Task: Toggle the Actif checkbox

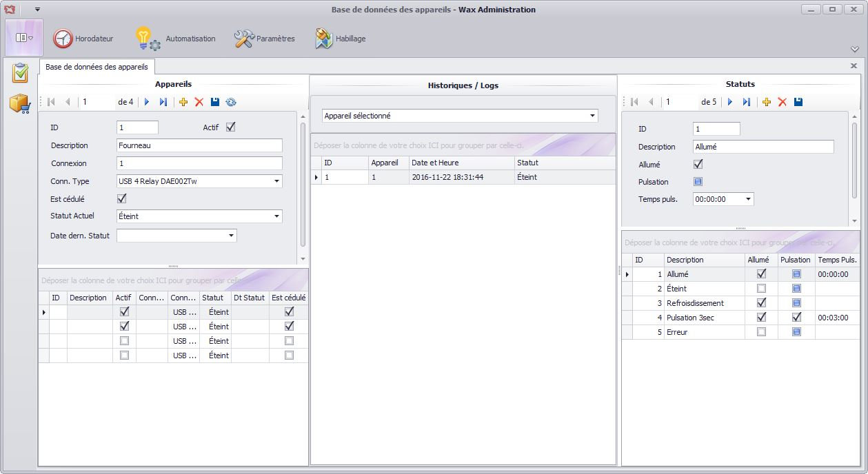Action: [231, 127]
